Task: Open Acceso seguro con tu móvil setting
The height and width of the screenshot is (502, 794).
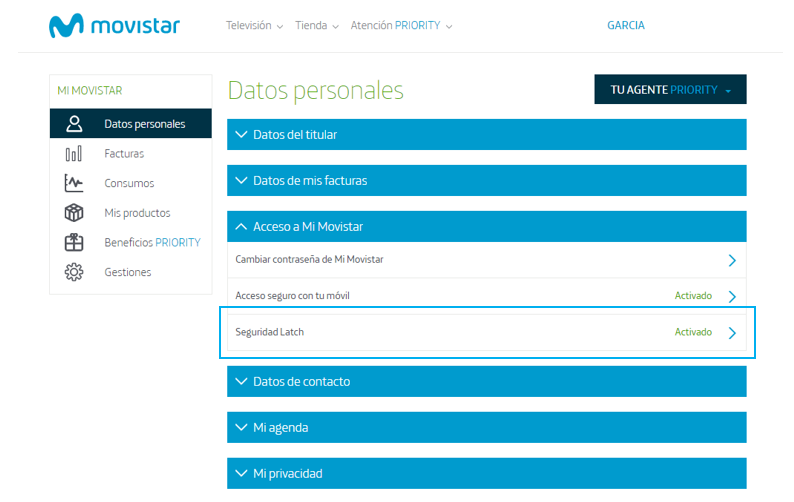Action: click(x=486, y=296)
